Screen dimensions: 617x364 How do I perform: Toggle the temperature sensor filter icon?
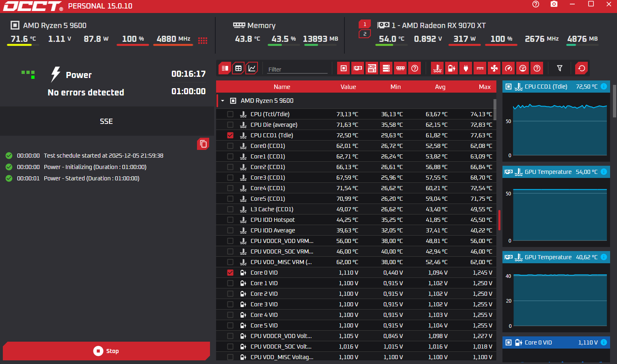[x=437, y=68]
